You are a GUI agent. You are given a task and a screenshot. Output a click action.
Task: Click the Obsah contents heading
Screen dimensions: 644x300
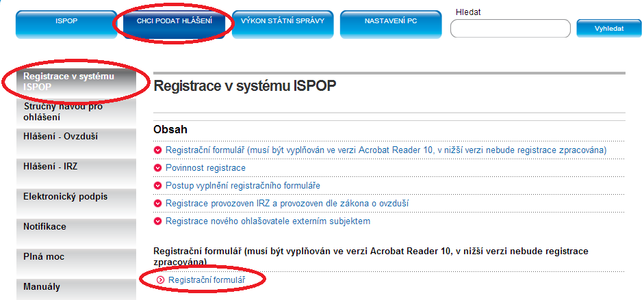click(170, 130)
